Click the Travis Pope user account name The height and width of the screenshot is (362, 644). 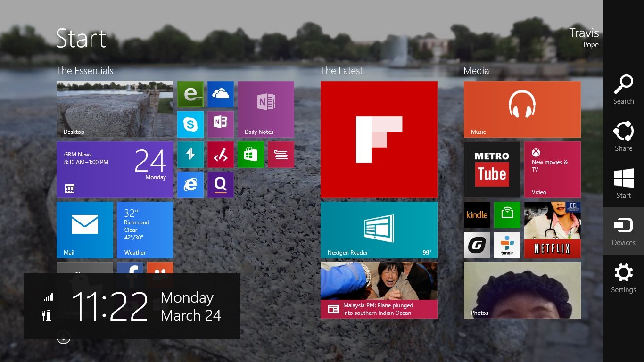pyautogui.click(x=584, y=38)
